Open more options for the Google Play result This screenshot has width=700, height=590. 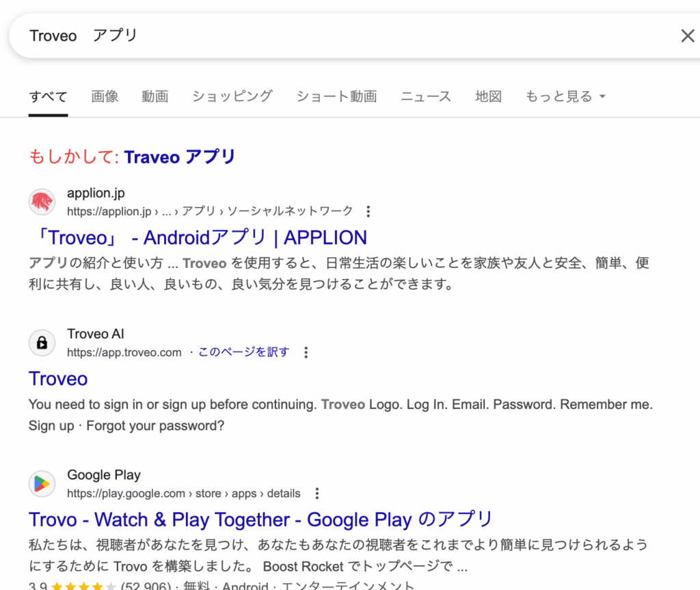[317, 494]
